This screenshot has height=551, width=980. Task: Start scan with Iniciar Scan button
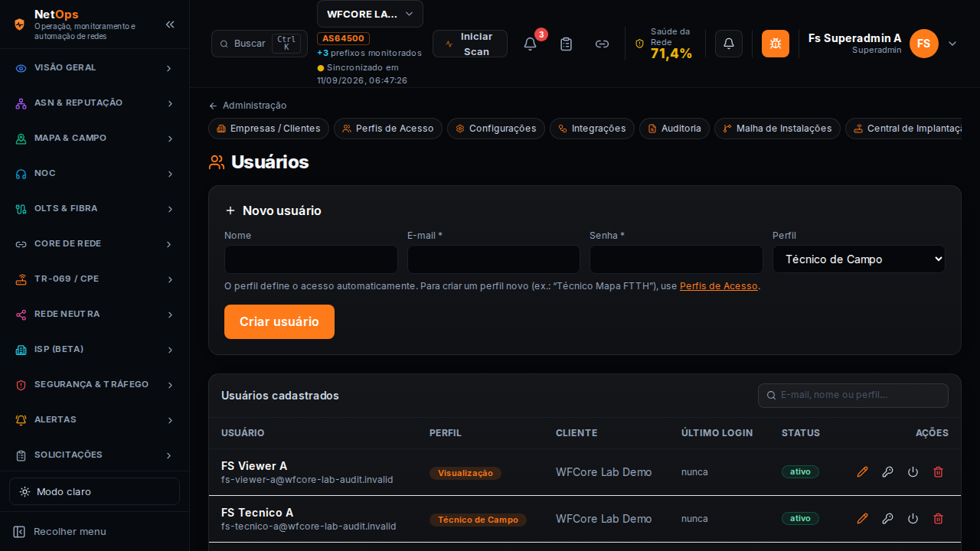point(470,44)
